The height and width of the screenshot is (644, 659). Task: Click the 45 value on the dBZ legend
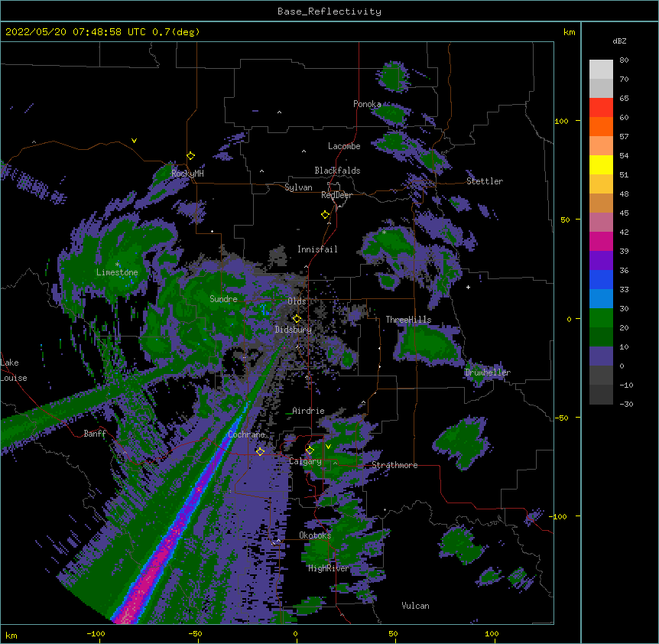[624, 213]
